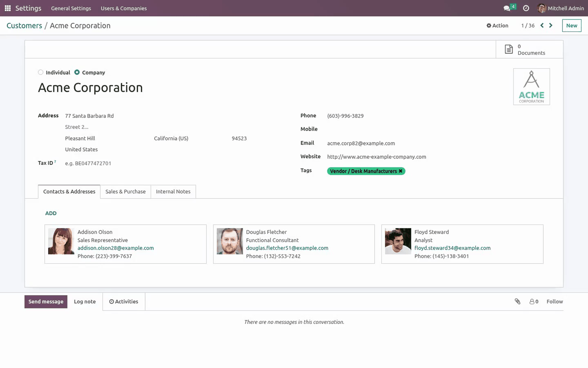Viewport: 588px width, 368px height.
Task: Open Douglas Fletcher contact photo
Action: 230,241
